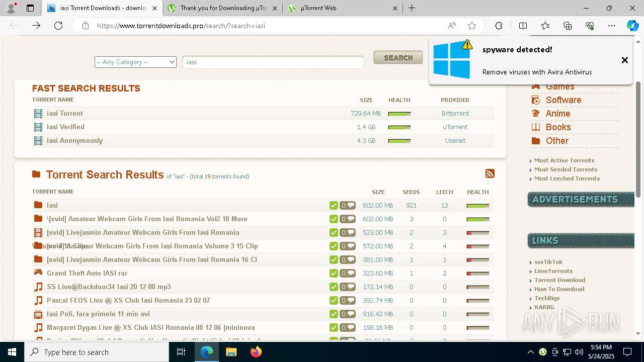
Task: Open the Windows Start button
Action: (x=12, y=352)
